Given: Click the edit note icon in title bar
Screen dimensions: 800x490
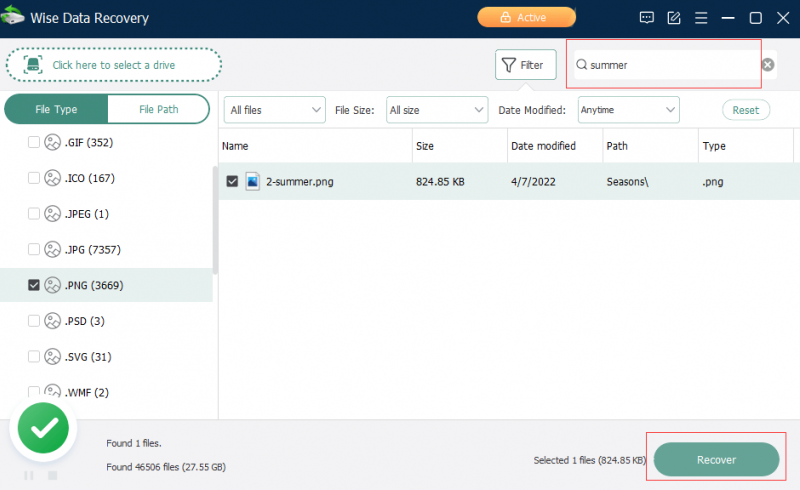Looking at the screenshot, I should click(x=674, y=18).
